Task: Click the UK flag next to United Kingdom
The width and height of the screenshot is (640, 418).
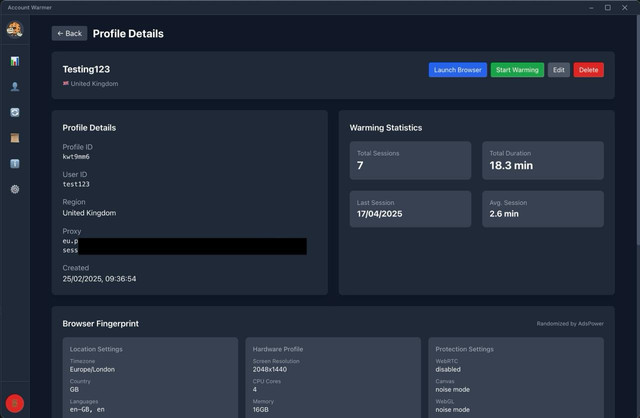Action: click(66, 83)
